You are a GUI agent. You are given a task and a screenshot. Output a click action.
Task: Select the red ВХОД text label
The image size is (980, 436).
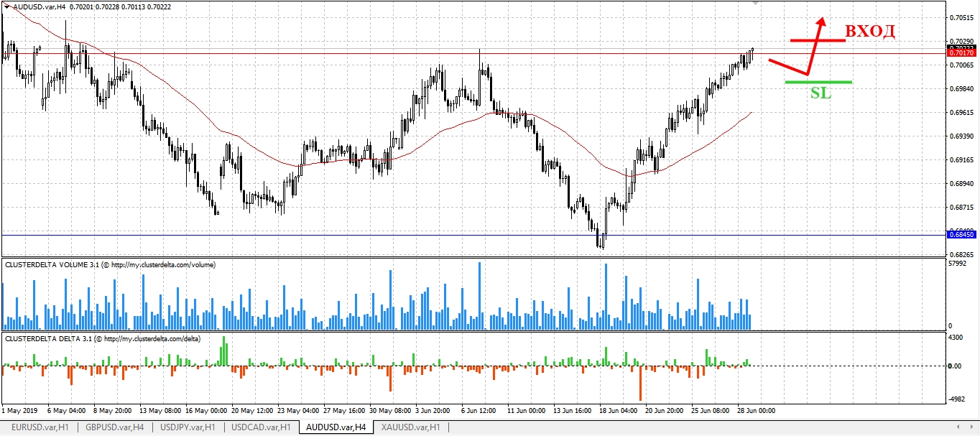(869, 32)
